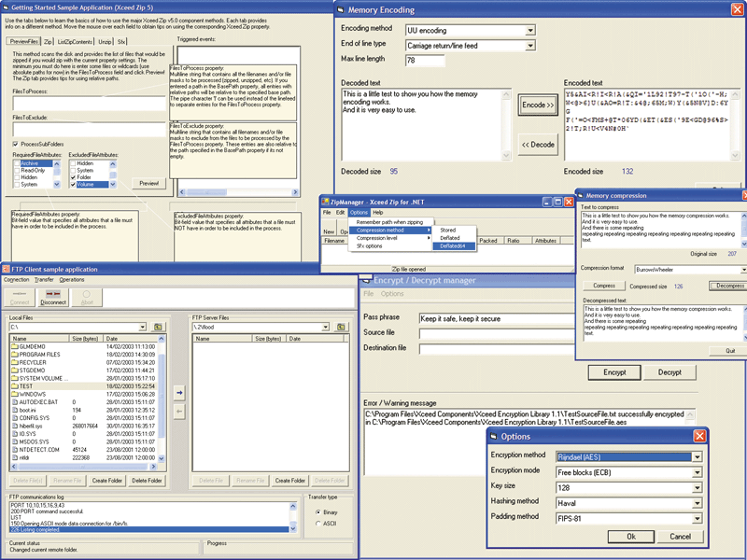Check Archive in RequiredFileAttributes list

[17, 163]
